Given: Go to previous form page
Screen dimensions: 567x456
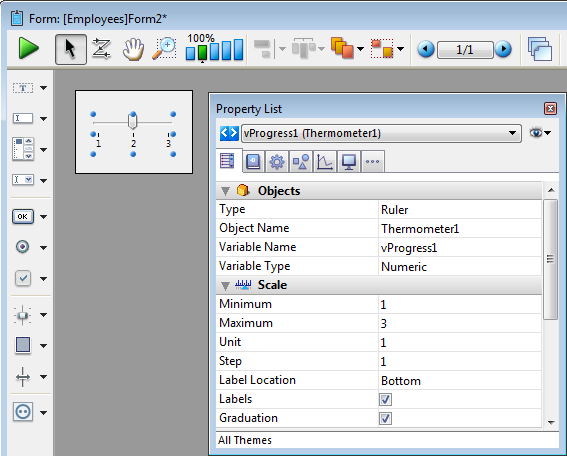Looking at the screenshot, I should (x=426, y=49).
